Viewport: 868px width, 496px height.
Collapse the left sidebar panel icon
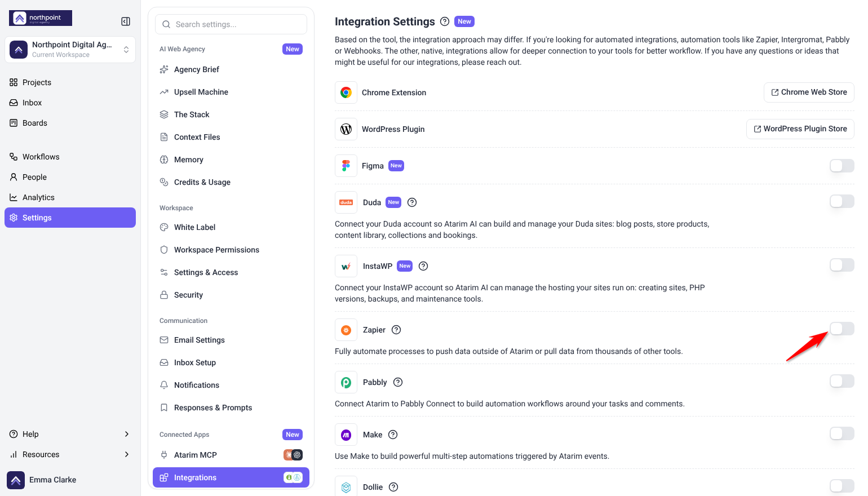(126, 21)
